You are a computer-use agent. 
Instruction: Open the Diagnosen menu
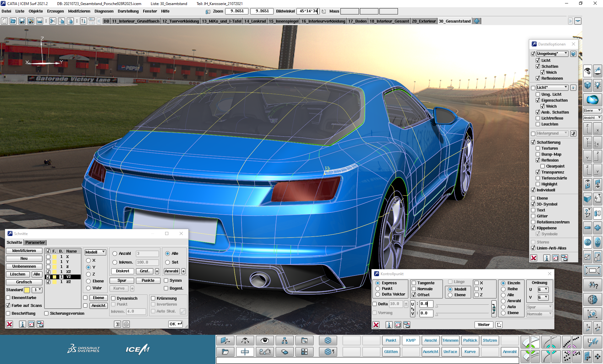tap(104, 11)
